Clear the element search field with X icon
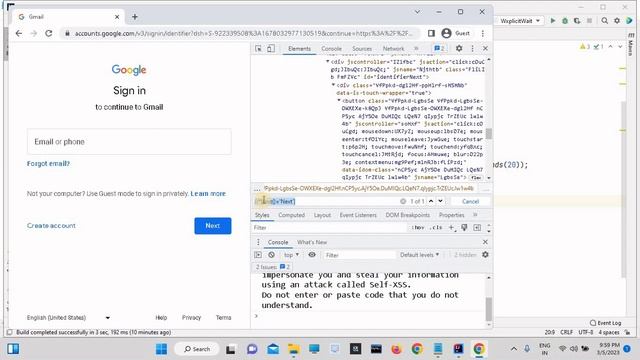The height and width of the screenshot is (360, 640). point(403,201)
